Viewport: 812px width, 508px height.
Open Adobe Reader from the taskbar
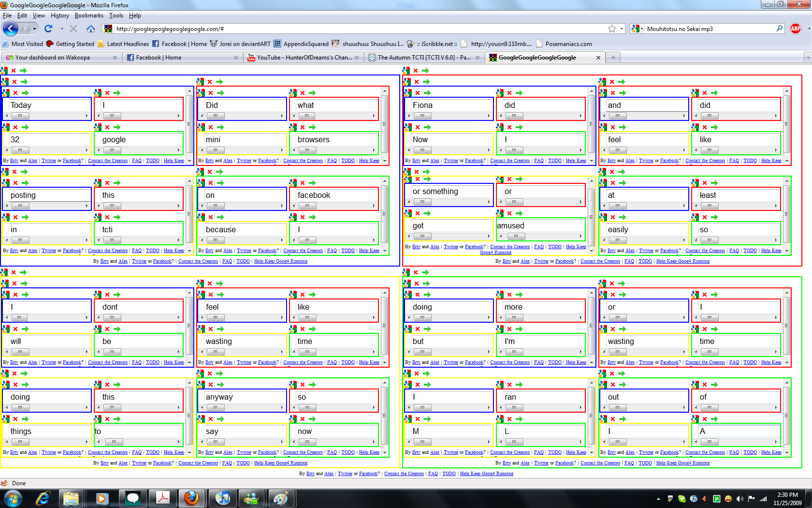[162, 498]
